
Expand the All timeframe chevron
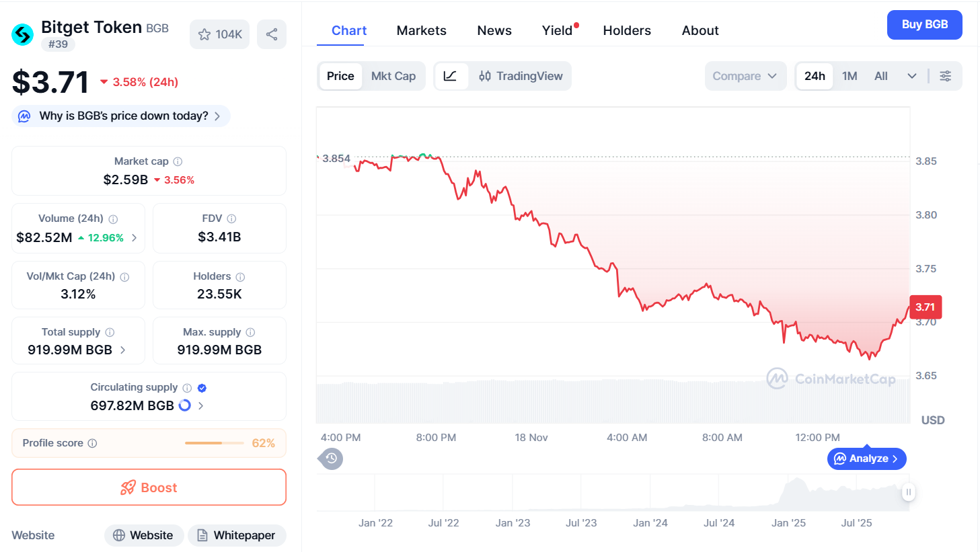[x=911, y=76]
